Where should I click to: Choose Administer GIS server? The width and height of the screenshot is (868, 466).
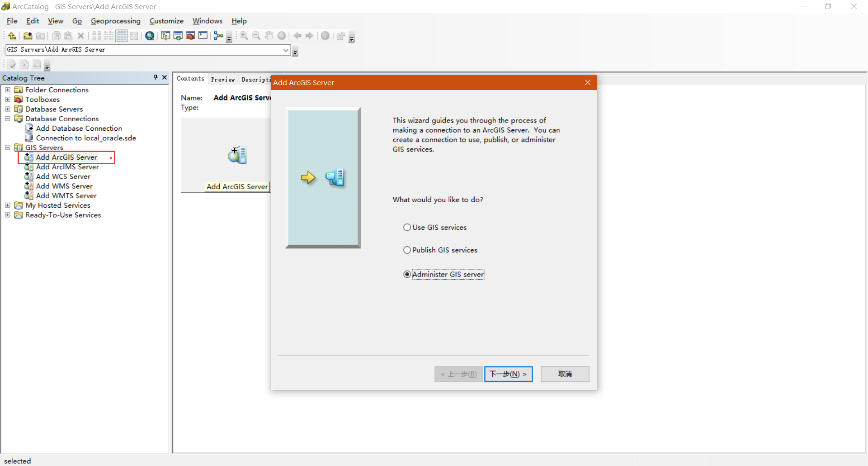407,274
